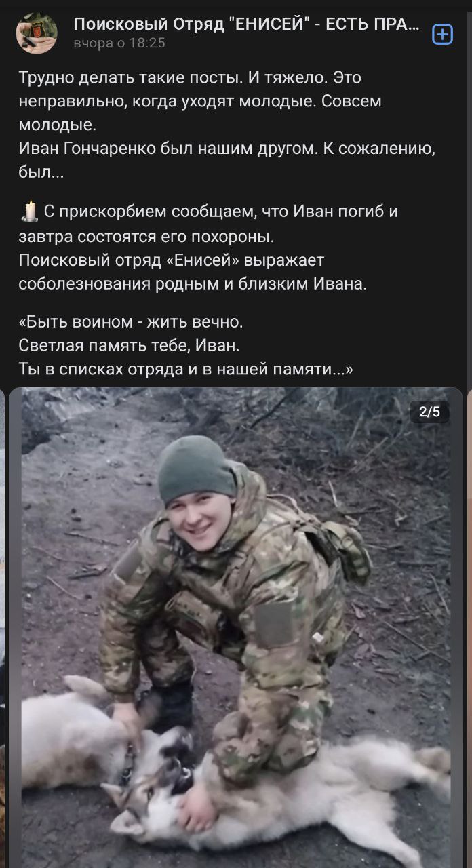This screenshot has width=472, height=868.
Task: Tap the word "был..." ending the first paragraph
Action: 41,173
